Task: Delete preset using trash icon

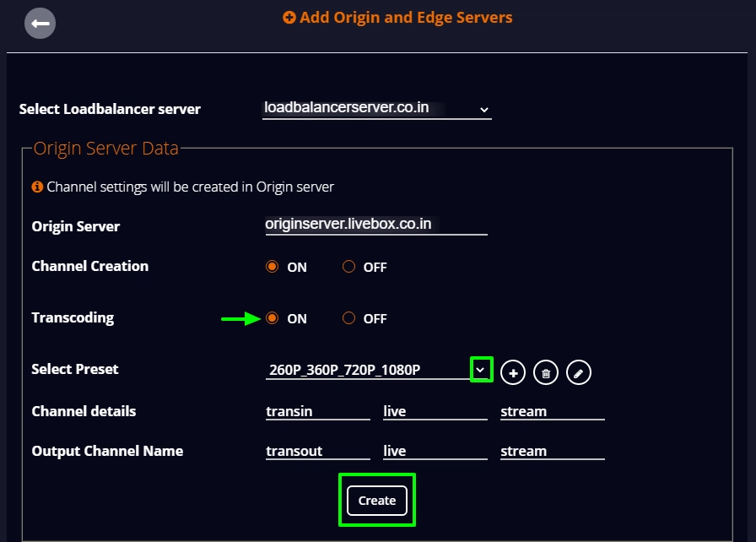Action: [546, 373]
